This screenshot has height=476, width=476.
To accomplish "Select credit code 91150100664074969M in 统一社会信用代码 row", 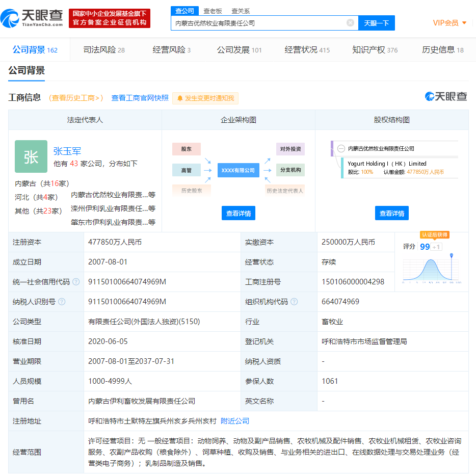I will point(127,282).
